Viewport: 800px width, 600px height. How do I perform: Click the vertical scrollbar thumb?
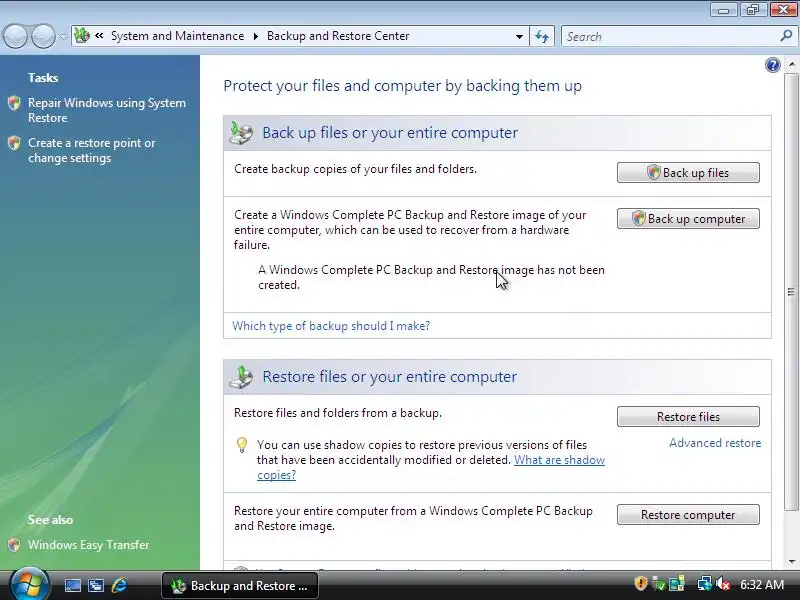pos(791,292)
